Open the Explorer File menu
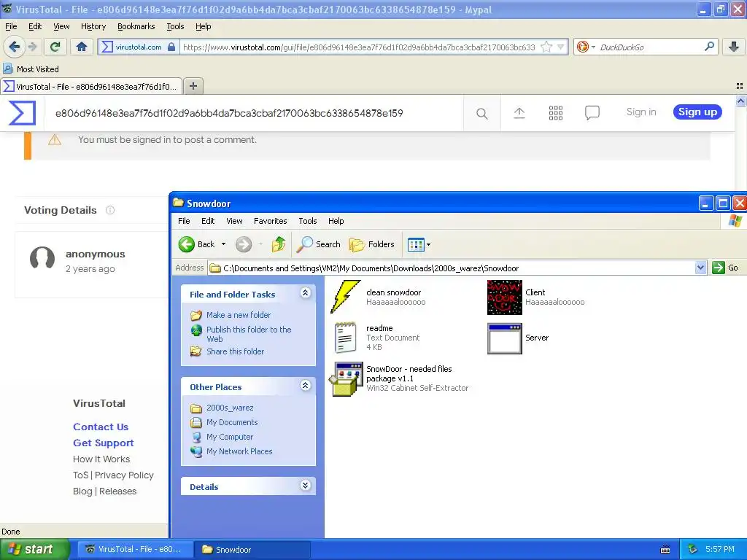 pos(184,221)
